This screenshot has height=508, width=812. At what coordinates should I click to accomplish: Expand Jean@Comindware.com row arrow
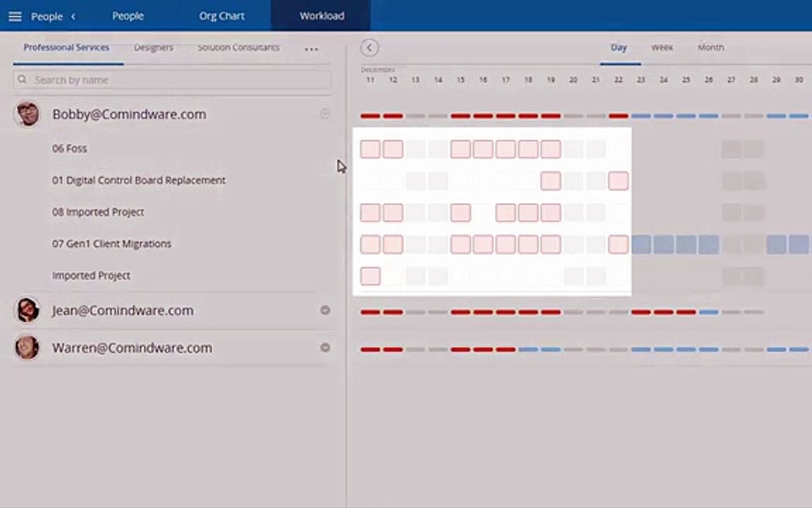point(325,310)
